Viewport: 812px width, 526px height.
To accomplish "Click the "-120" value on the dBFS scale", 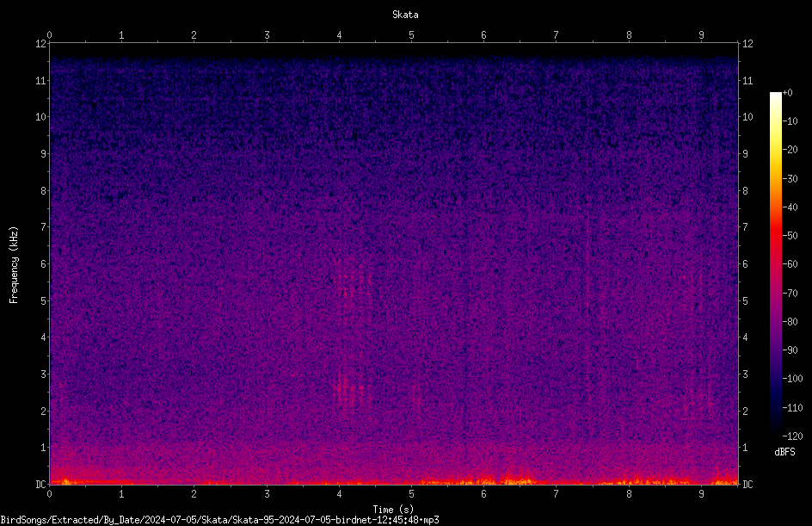I will pyautogui.click(x=792, y=436).
